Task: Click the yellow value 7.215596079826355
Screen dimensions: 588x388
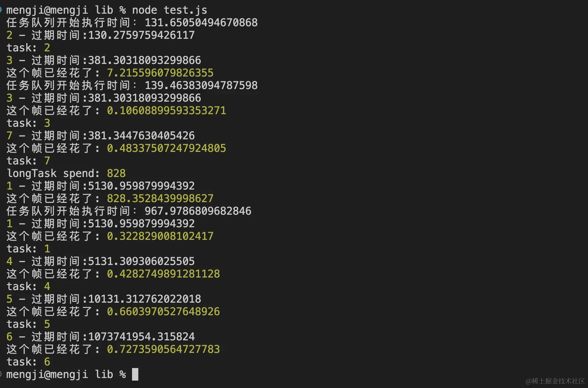Action: [160, 73]
